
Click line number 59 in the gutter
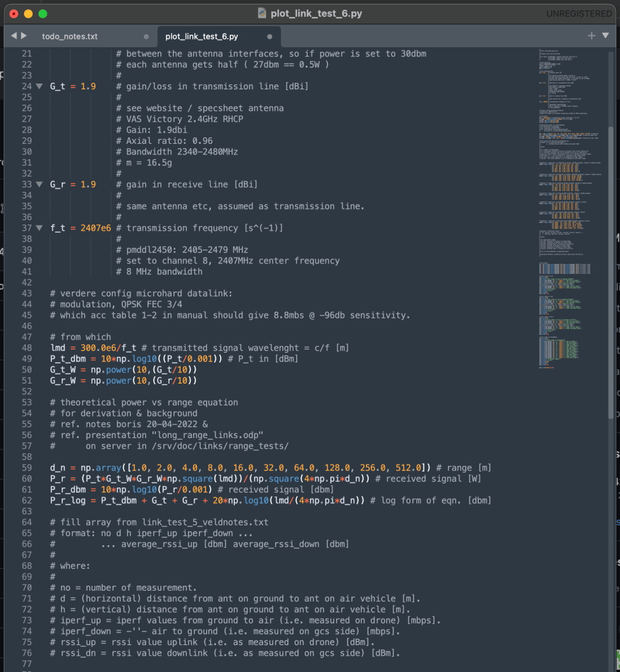point(26,468)
